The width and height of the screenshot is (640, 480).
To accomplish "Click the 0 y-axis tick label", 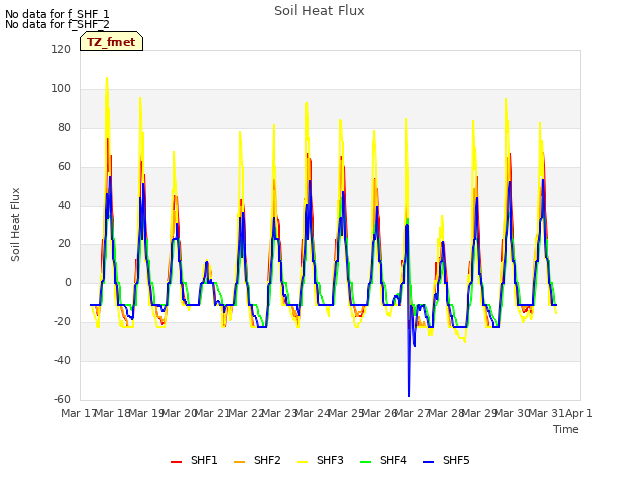I will [68, 282].
